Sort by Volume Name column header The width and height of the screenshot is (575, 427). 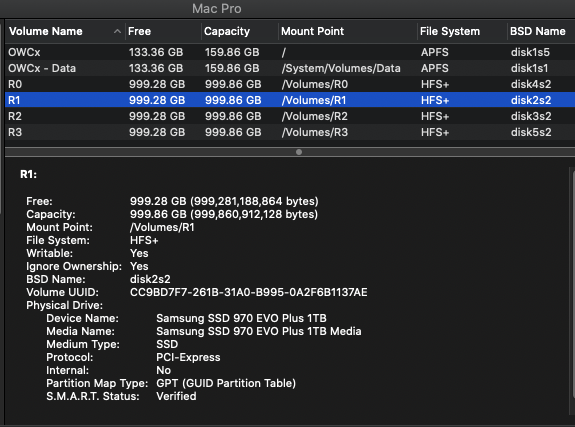click(65, 32)
